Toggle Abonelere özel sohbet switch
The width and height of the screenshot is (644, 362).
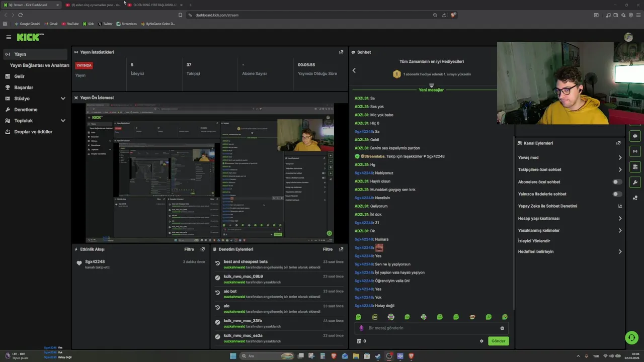(617, 182)
